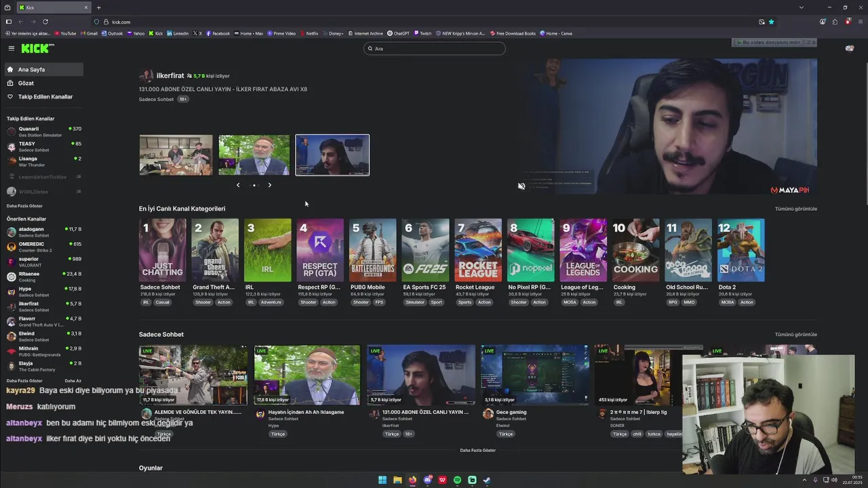Select first featured carousel cooking thumbnail
The image size is (868, 488).
point(176,155)
